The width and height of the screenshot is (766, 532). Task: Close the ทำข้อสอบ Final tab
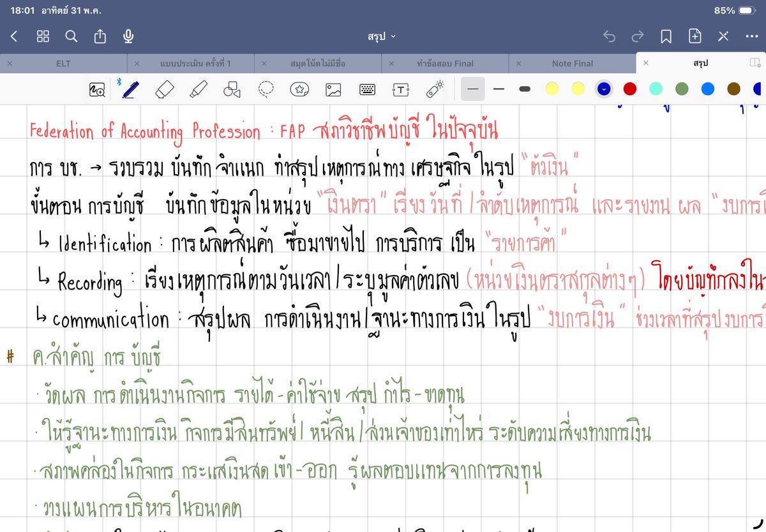(x=391, y=63)
